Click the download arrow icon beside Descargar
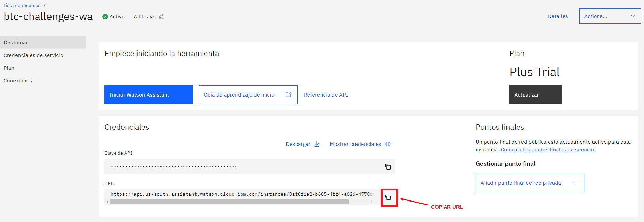644x222 pixels. [317, 144]
